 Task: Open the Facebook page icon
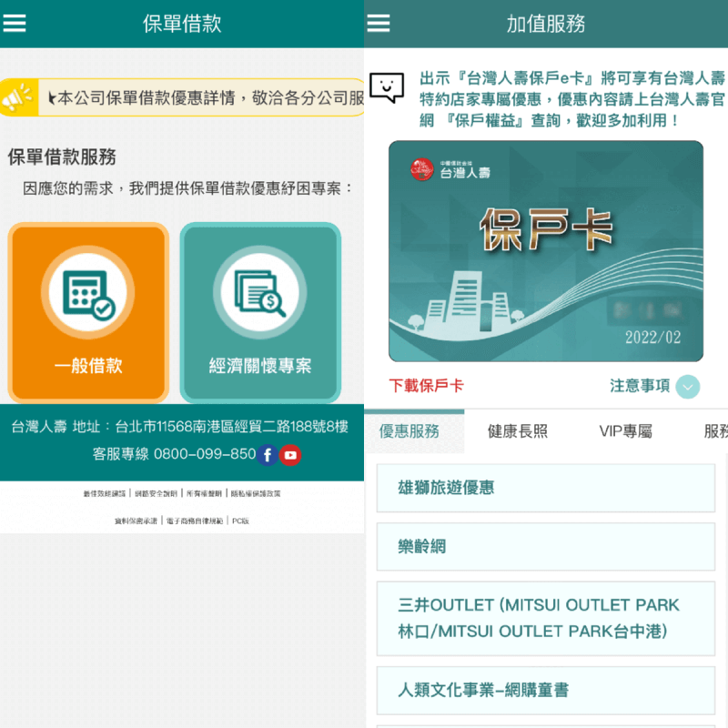(x=268, y=455)
